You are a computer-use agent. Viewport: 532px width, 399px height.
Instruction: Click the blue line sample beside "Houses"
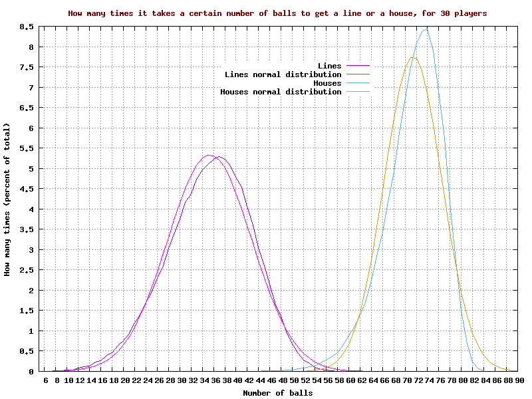tap(356, 83)
